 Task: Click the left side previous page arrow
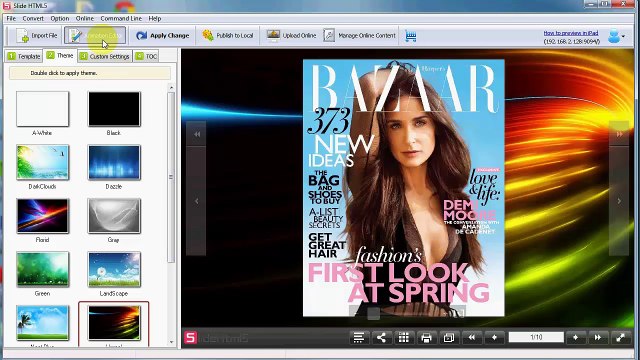196,201
